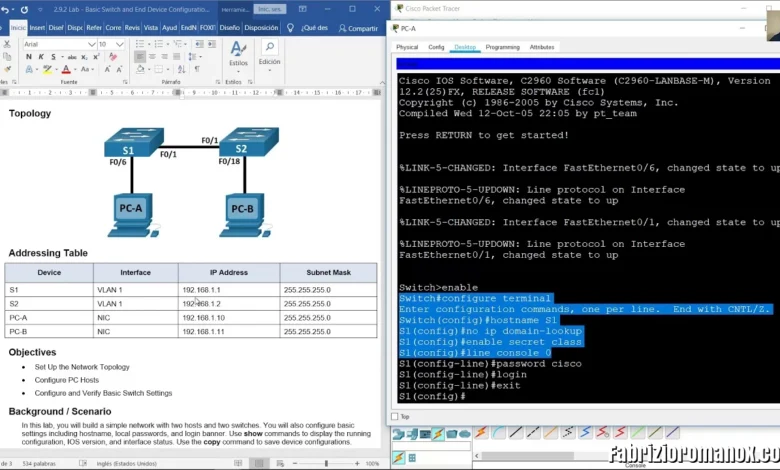Toggle bold formatting in Word ribbon
Viewport: 780px width, 470px height.
click(x=28, y=57)
